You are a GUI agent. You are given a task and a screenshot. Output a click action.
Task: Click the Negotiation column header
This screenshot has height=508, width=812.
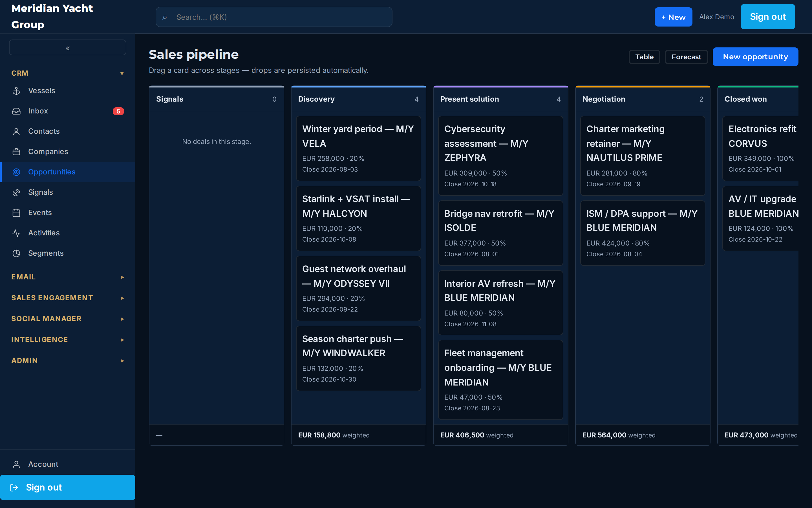click(x=643, y=99)
